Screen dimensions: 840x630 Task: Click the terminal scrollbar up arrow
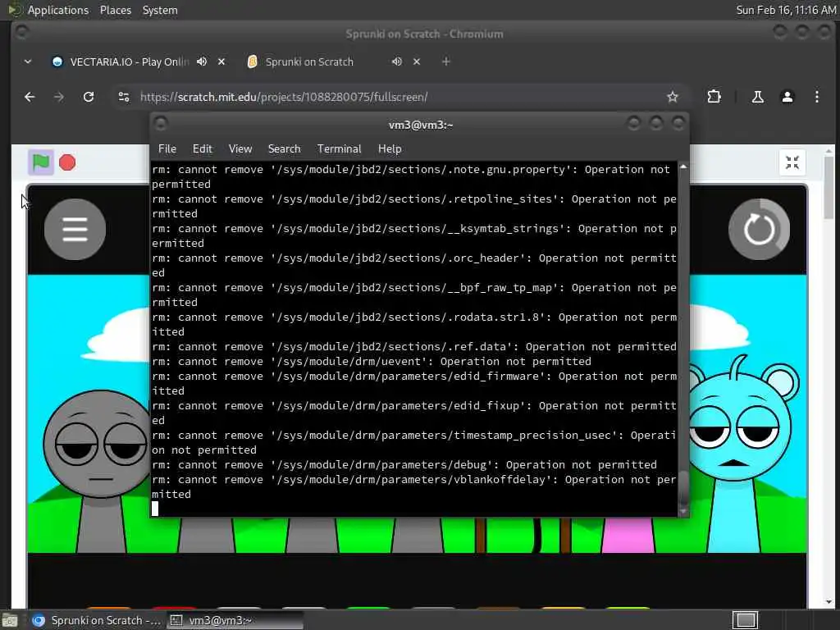point(683,167)
